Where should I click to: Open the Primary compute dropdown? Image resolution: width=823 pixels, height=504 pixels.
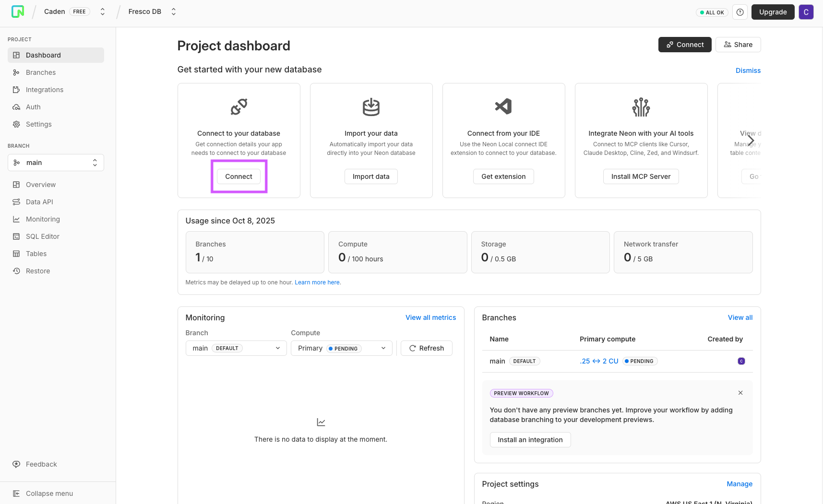click(341, 348)
